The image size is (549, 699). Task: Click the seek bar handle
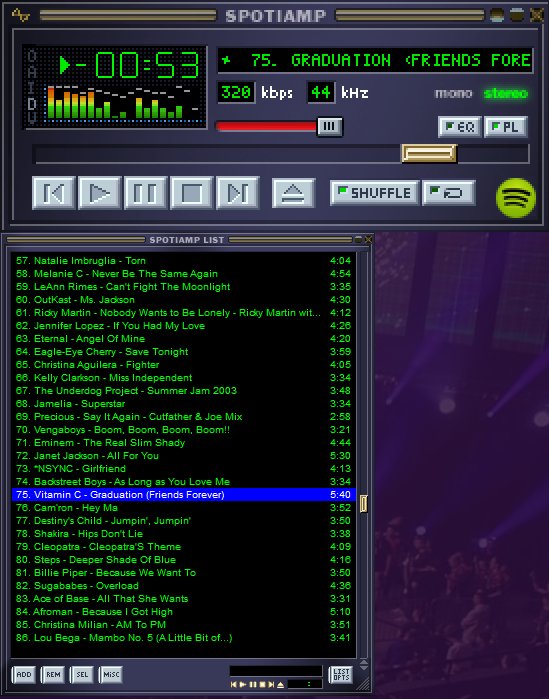[x=429, y=153]
